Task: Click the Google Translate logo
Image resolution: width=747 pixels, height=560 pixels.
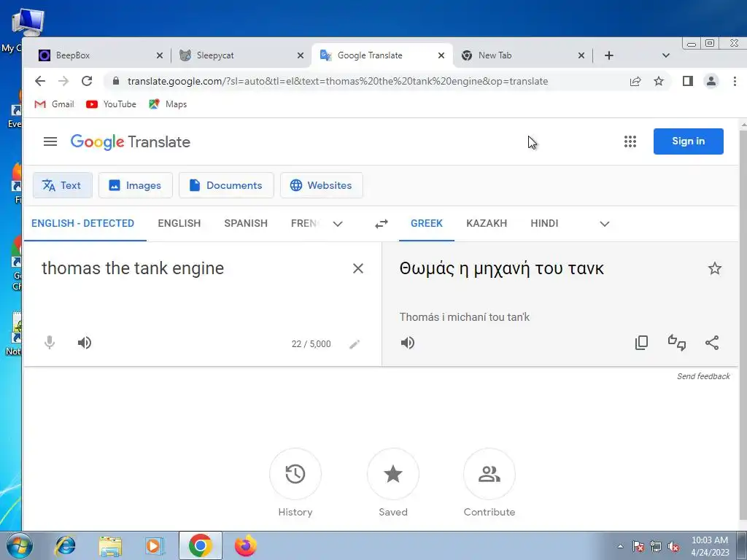Action: pyautogui.click(x=130, y=142)
